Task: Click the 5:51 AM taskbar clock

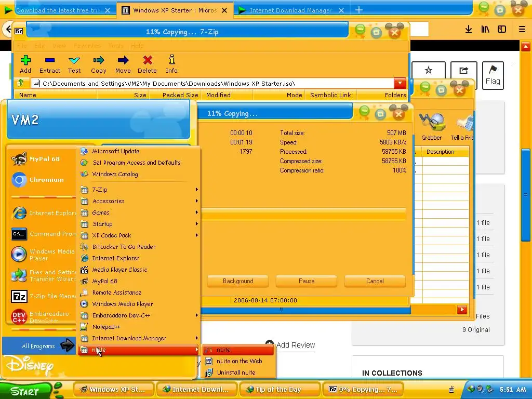Action: click(x=513, y=390)
